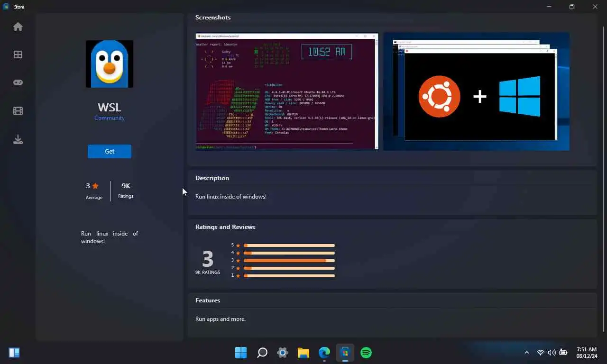Viewport: 607px width, 364px height.
Task: Open Settings from the taskbar
Action: coord(283,353)
